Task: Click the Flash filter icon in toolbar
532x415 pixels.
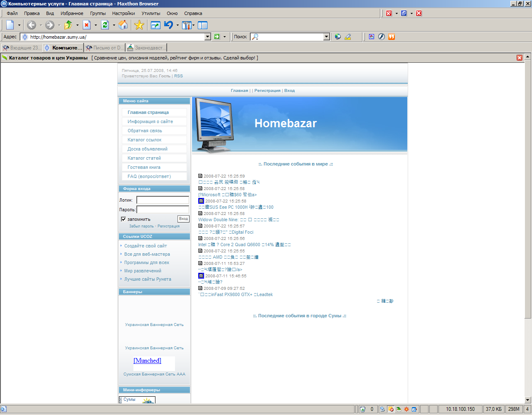Action: tap(381, 37)
